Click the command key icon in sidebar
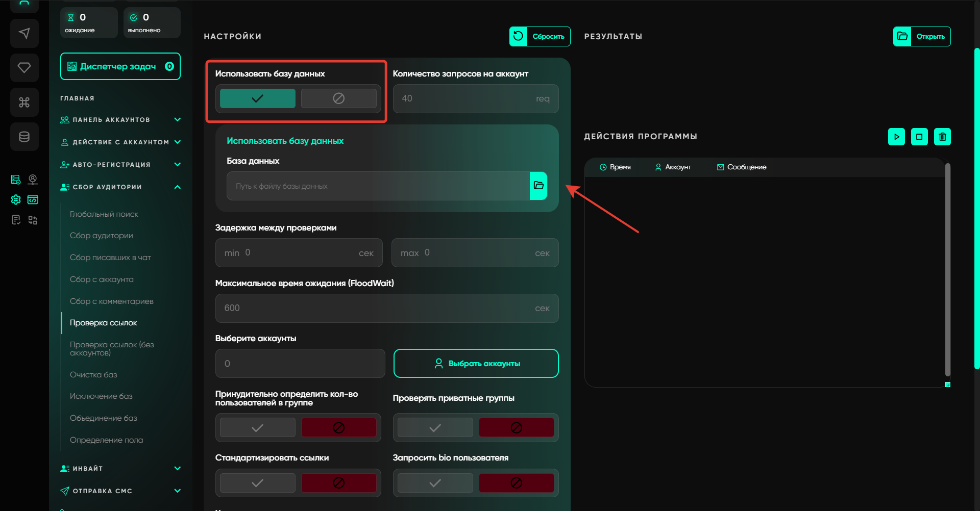The image size is (980, 511). (24, 103)
